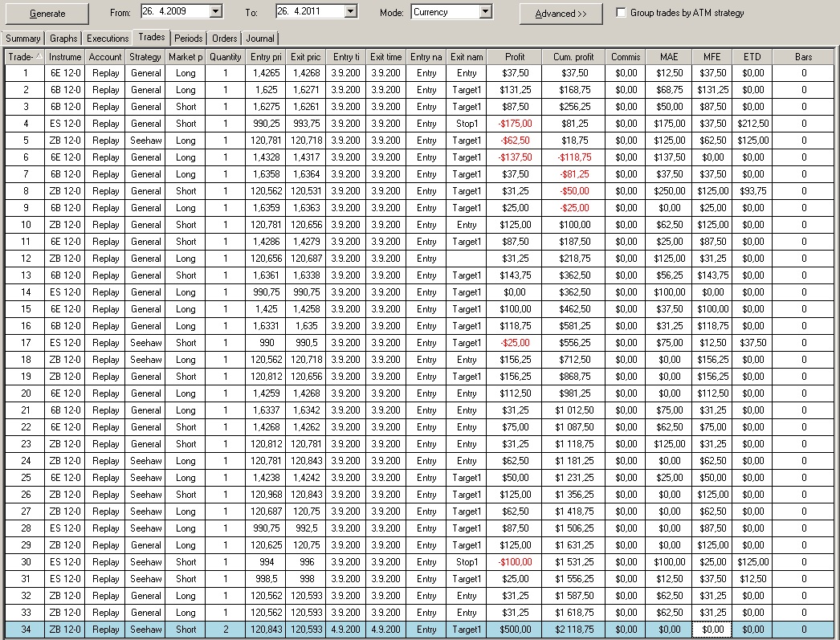Click profit $0,00 in trade 14
The image size is (840, 640).
(x=515, y=292)
